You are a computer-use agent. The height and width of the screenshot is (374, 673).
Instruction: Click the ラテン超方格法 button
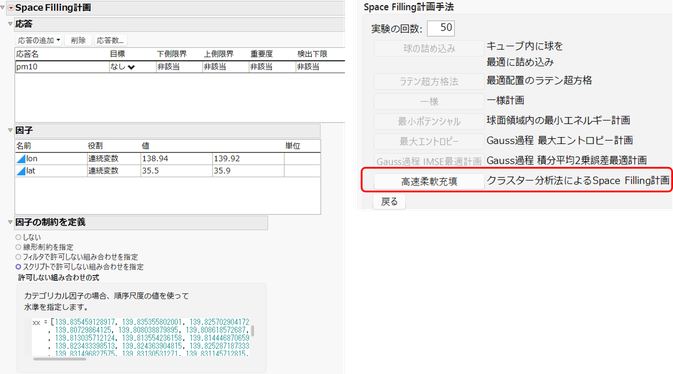click(x=429, y=82)
